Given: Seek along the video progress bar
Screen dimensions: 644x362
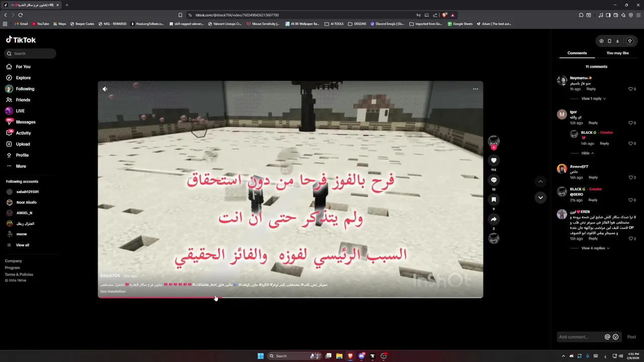Looking at the screenshot, I should pyautogui.click(x=290, y=297).
